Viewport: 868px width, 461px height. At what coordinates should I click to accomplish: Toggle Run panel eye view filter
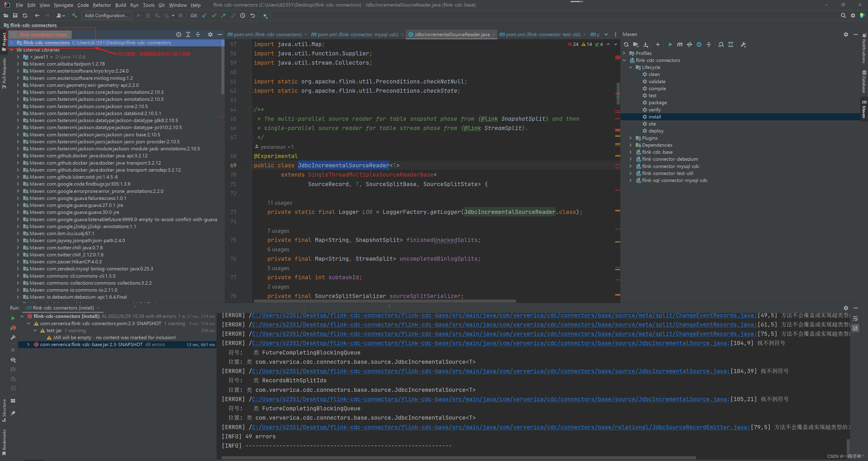coord(13,360)
